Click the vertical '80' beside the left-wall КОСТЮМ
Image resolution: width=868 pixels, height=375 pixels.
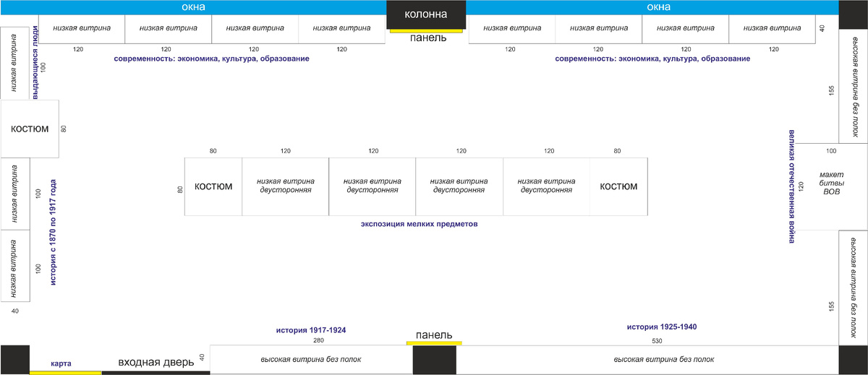click(64, 129)
